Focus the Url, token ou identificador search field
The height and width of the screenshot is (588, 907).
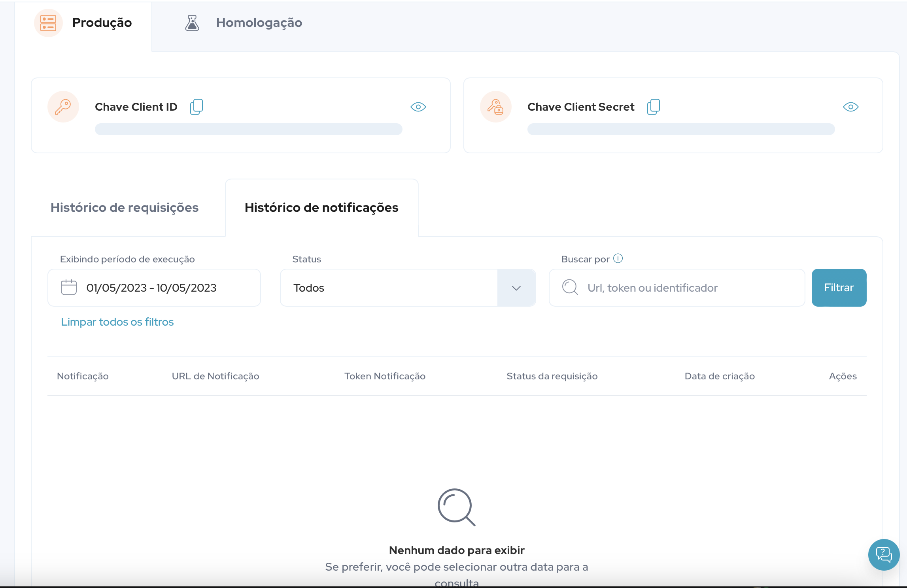(x=677, y=288)
